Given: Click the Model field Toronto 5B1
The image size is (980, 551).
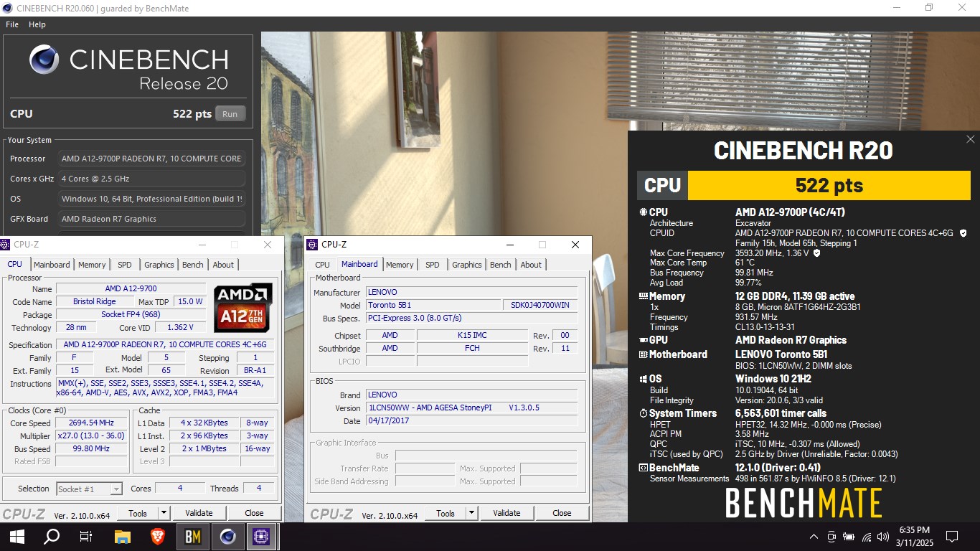Looking at the screenshot, I should 433,305.
